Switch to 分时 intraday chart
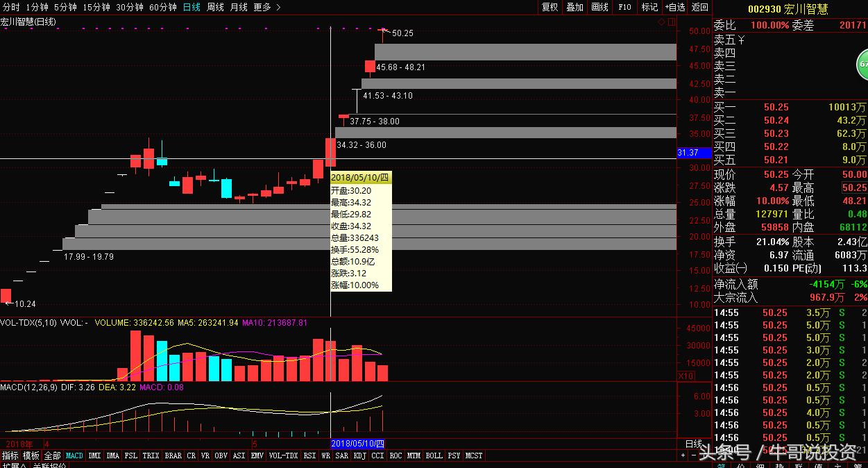 [11, 7]
